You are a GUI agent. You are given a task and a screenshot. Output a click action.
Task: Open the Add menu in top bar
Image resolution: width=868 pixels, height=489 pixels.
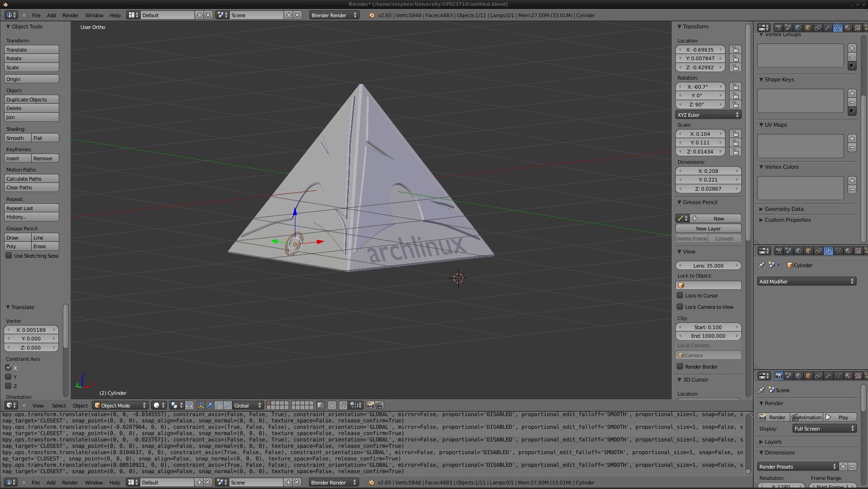coord(52,15)
